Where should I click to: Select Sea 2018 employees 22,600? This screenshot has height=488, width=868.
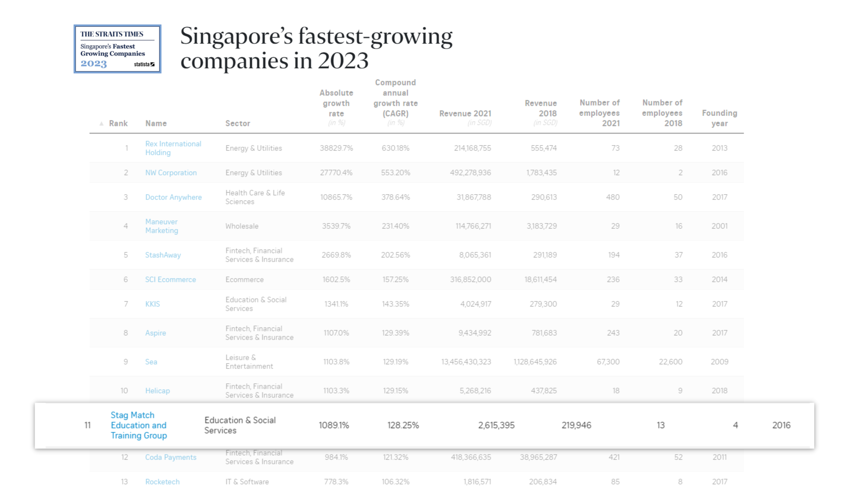coord(671,362)
